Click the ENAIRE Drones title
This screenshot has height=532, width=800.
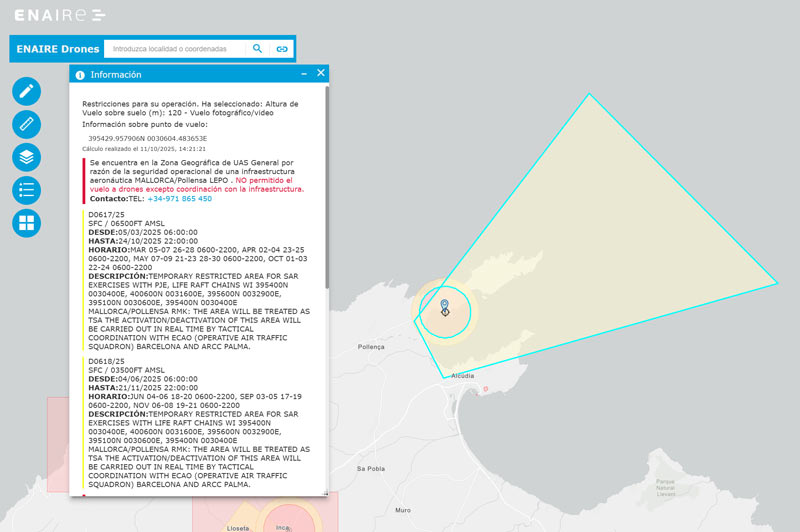[x=57, y=49]
